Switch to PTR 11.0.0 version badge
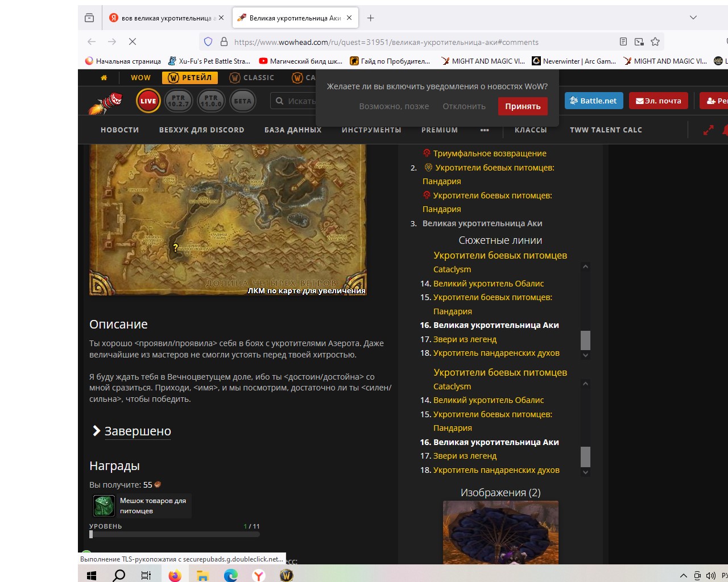 (x=211, y=101)
